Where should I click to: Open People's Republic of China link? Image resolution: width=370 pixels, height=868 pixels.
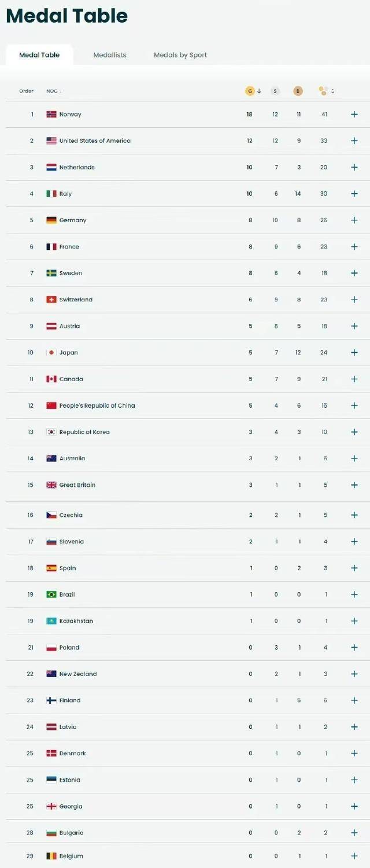click(97, 406)
